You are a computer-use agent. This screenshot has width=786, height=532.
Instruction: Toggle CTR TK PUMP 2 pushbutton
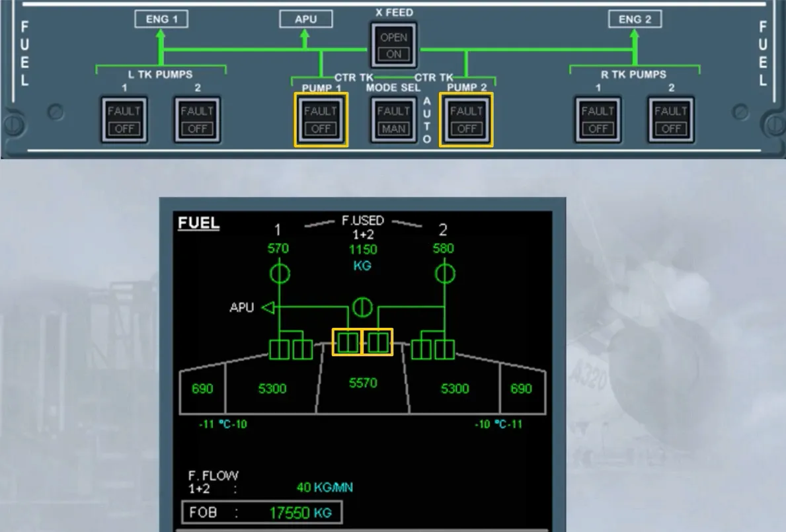pyautogui.click(x=466, y=120)
